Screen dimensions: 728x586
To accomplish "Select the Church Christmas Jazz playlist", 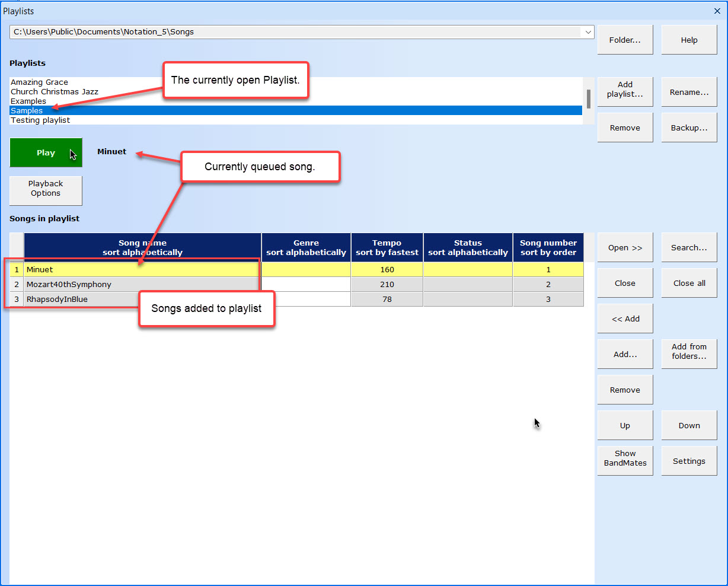I will click(55, 92).
